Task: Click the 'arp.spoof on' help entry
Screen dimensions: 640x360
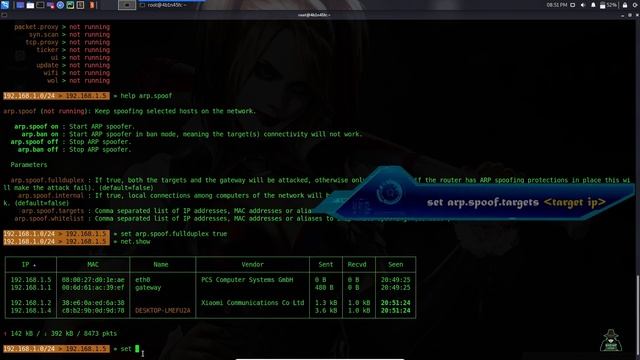Action: pyautogui.click(x=36, y=127)
